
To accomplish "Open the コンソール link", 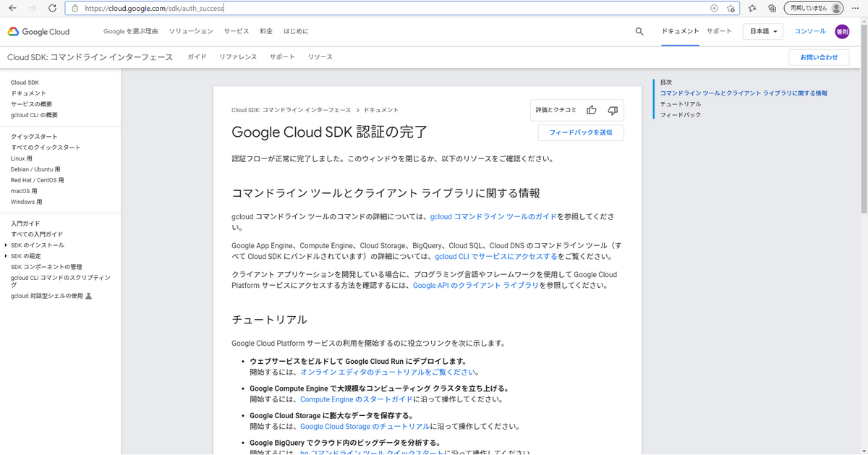I will point(810,32).
